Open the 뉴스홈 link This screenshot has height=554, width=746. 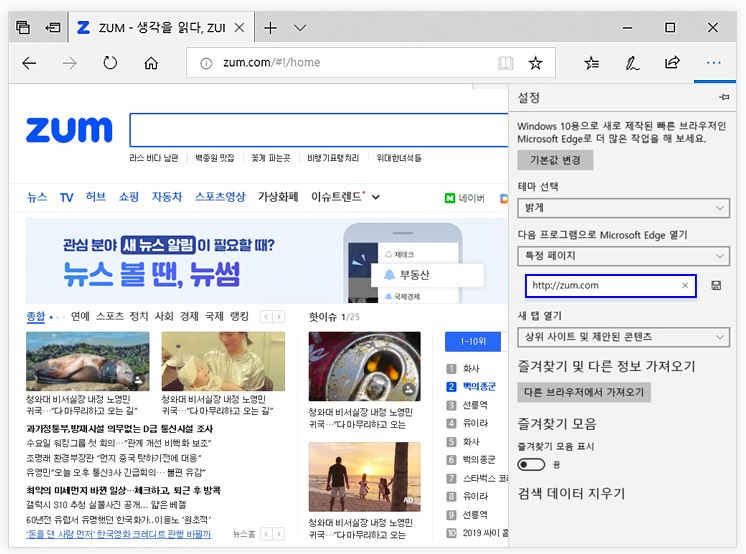(244, 534)
